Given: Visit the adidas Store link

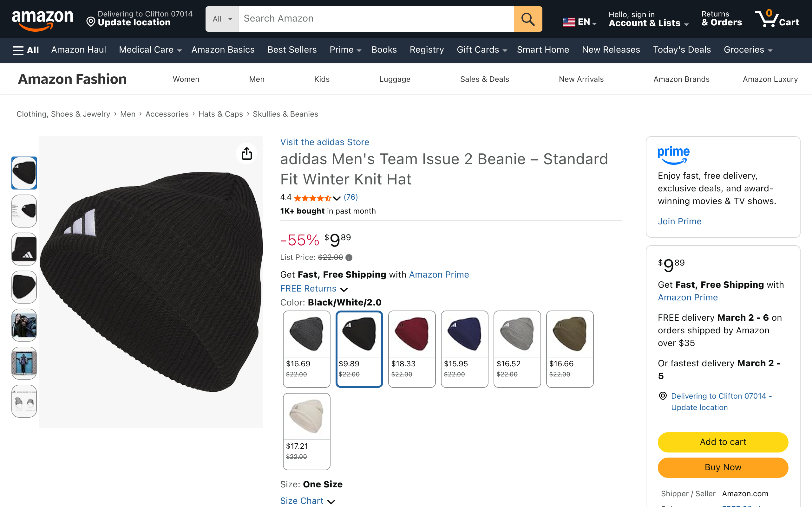Looking at the screenshot, I should coord(324,142).
